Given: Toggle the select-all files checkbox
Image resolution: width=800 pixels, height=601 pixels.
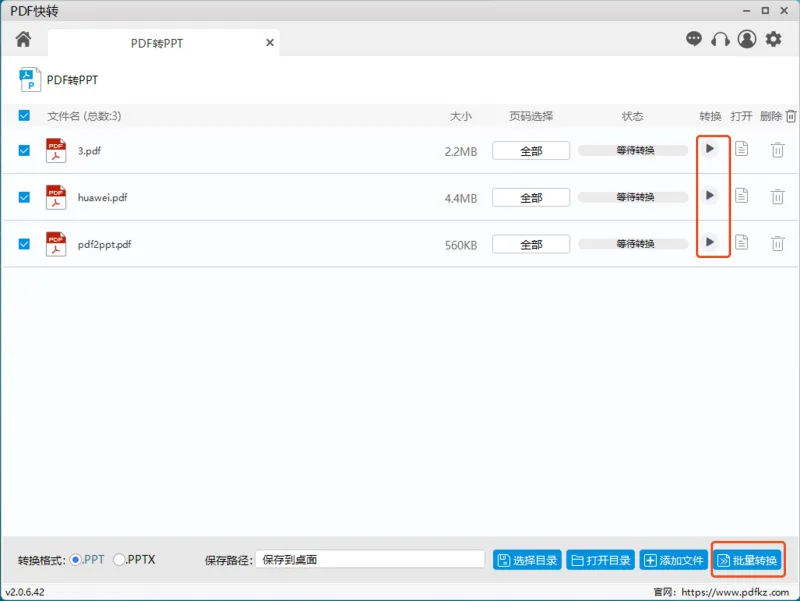Looking at the screenshot, I should point(24,115).
